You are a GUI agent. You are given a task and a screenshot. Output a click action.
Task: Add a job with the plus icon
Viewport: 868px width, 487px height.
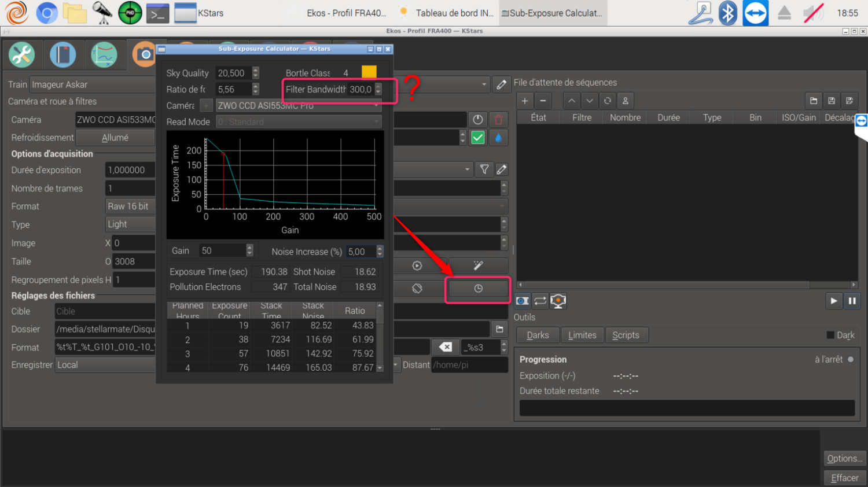coord(525,101)
